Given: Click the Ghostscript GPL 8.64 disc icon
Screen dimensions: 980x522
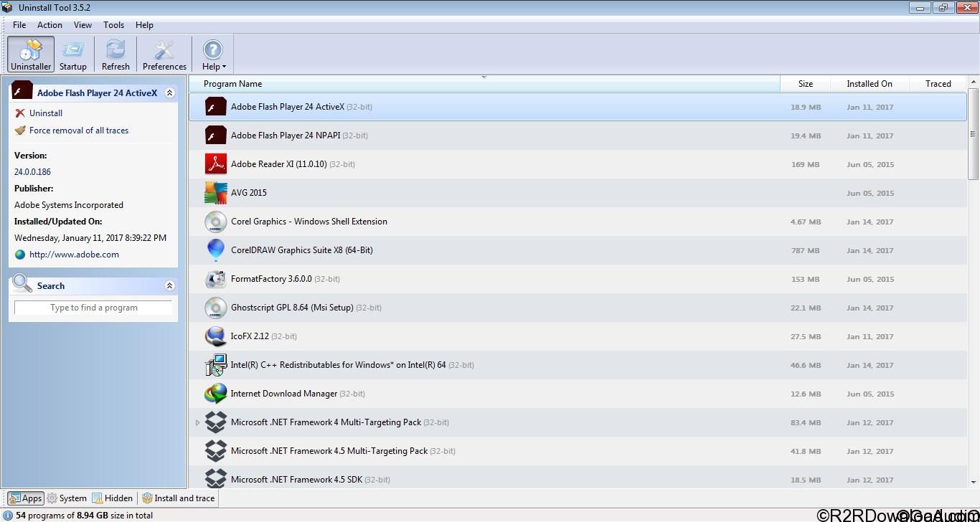Looking at the screenshot, I should (x=216, y=308).
